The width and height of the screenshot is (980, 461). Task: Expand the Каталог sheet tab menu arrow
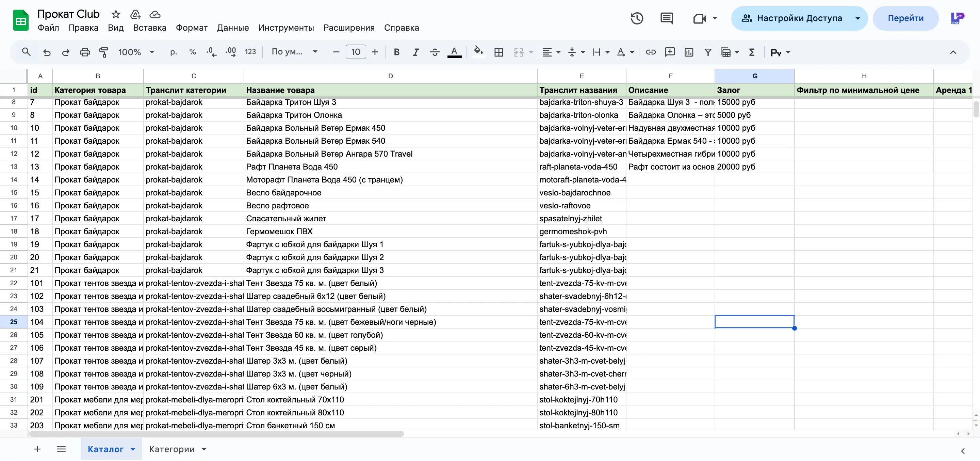pos(133,449)
